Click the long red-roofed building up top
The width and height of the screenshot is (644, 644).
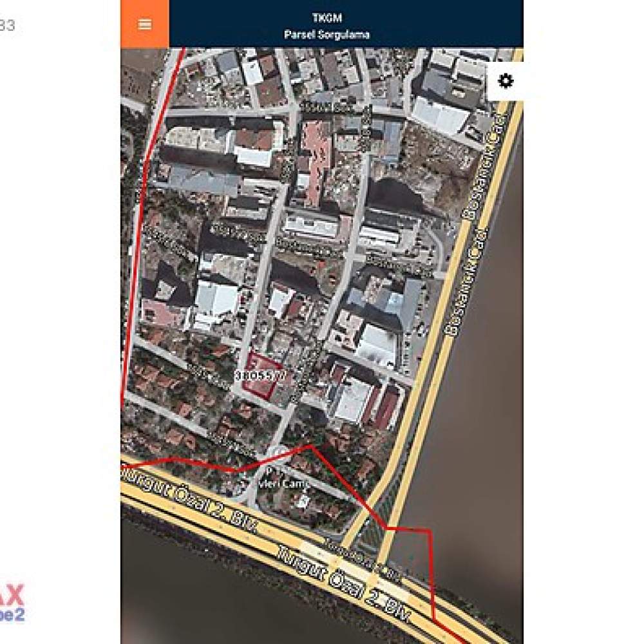tap(317, 164)
